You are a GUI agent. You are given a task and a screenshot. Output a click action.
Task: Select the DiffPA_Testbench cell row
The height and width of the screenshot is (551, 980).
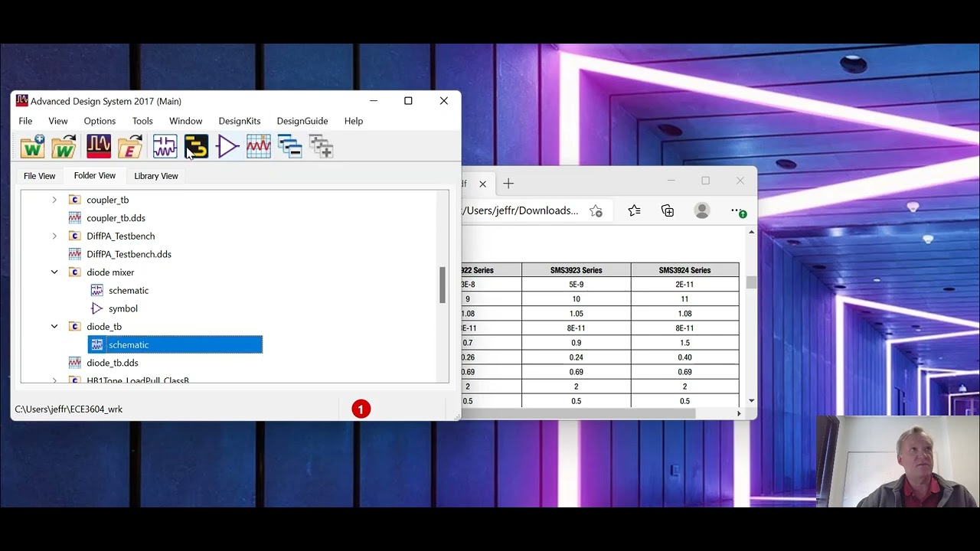tap(121, 236)
